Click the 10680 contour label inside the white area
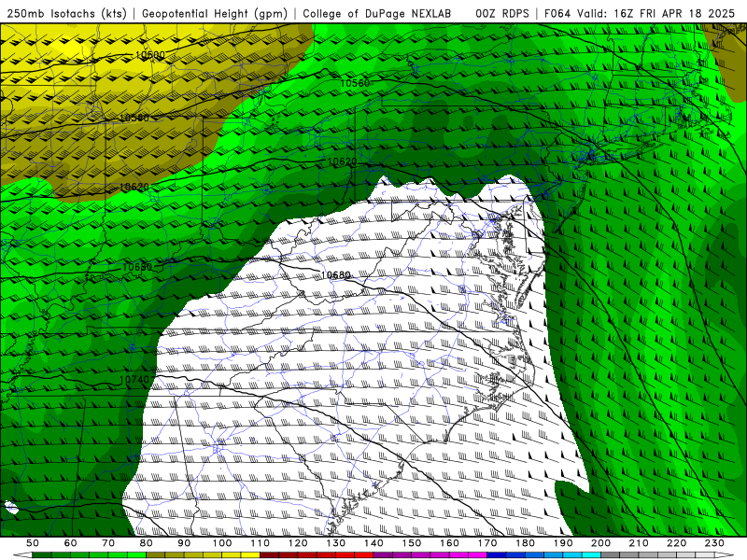 [x=336, y=274]
